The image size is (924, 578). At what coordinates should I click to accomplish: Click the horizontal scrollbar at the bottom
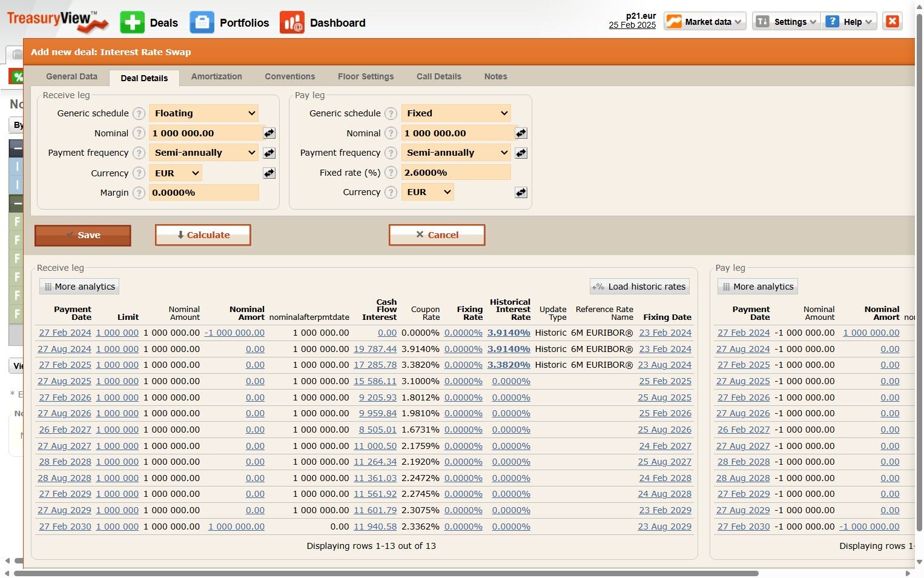pos(386,573)
